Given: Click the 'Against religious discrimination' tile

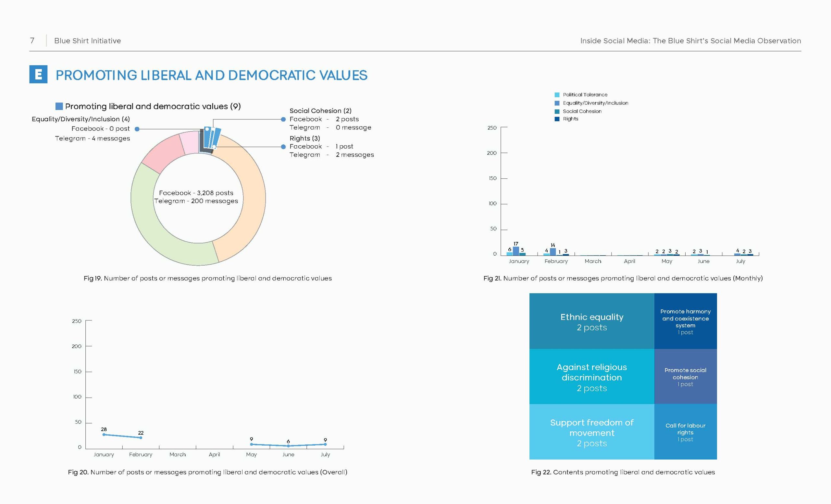Looking at the screenshot, I should (592, 377).
